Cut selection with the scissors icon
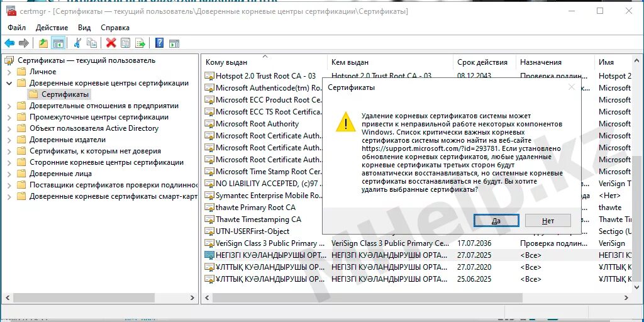 tap(77, 43)
